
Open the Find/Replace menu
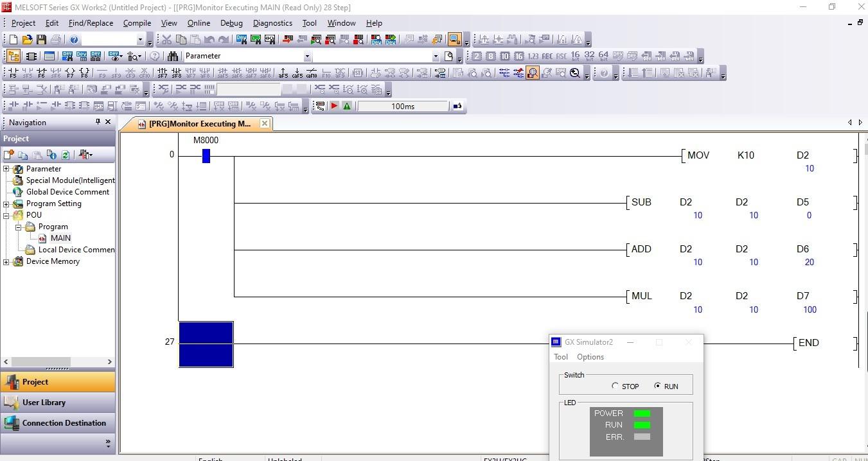click(x=91, y=23)
